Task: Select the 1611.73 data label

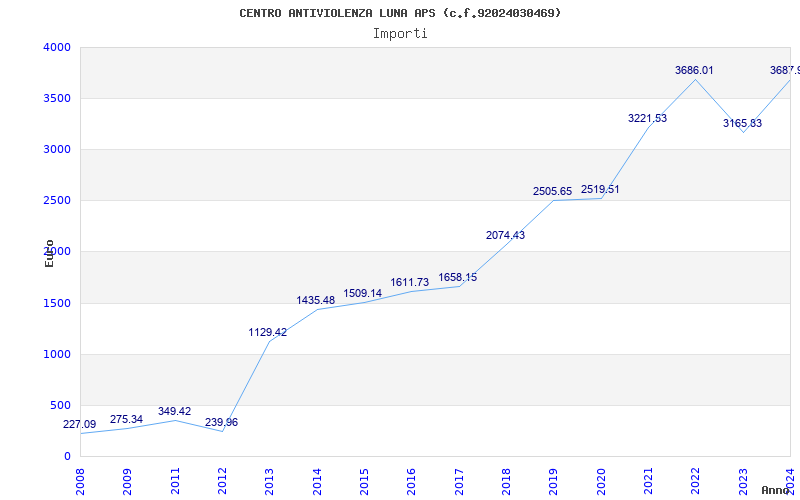Action: pos(410,283)
